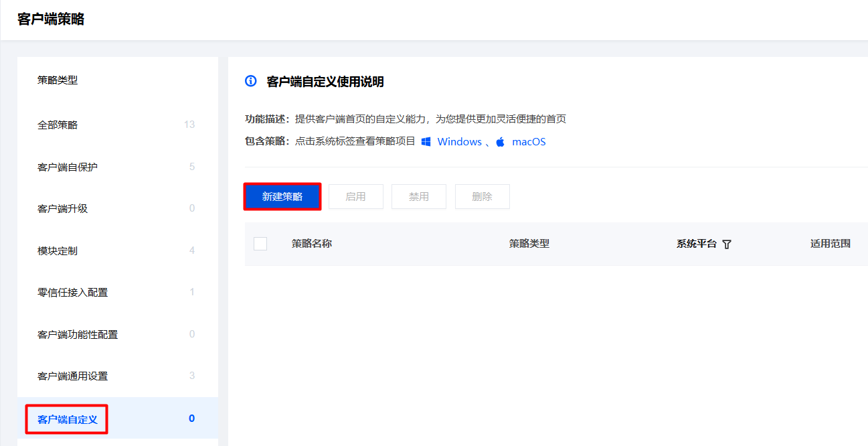
Task: Click the Apple logo icon
Action: (500, 142)
